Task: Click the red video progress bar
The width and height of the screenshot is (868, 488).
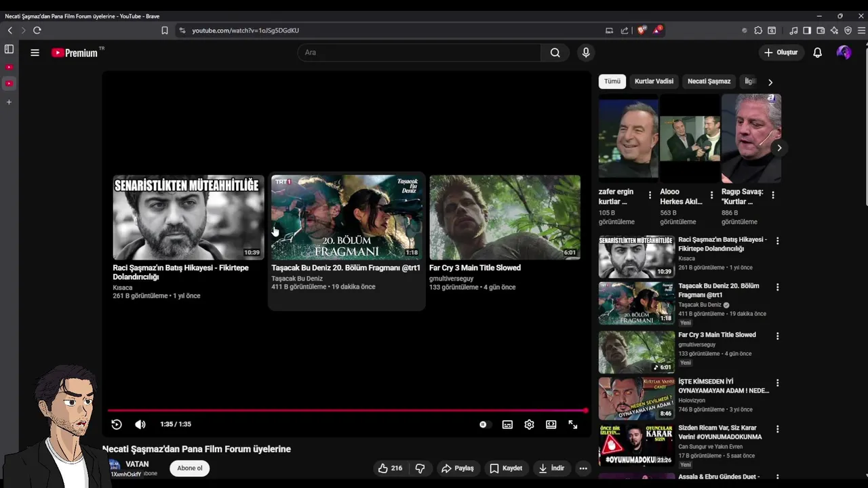Action: pyautogui.click(x=347, y=411)
